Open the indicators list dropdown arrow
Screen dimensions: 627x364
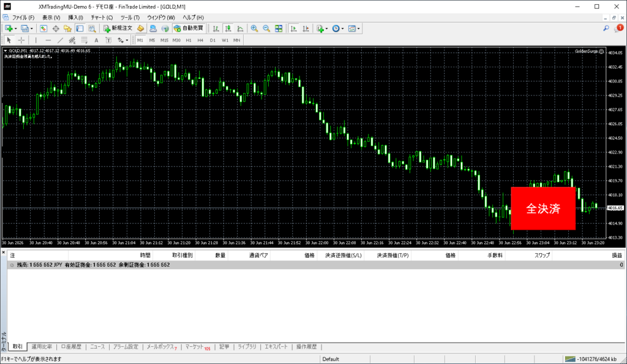pos(327,29)
